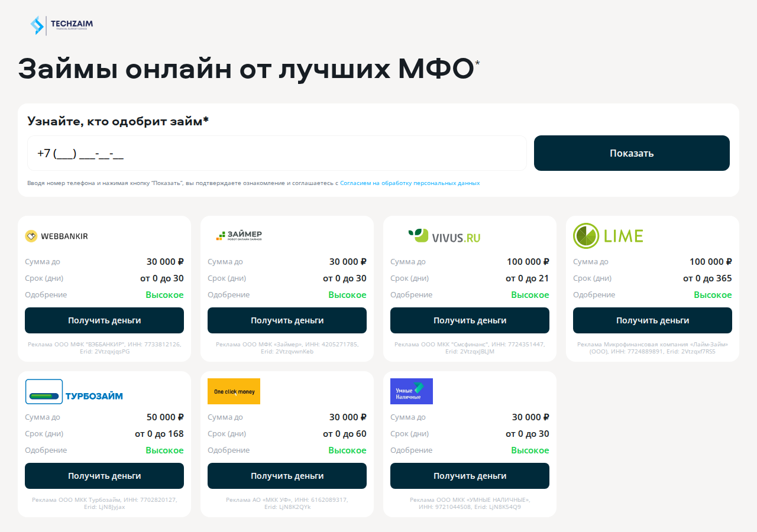Click the УМНЫЕ НАЛИЧНЫЕ ad disclaimer text
Image resolution: width=757 pixels, height=532 pixels.
pyautogui.click(x=470, y=503)
